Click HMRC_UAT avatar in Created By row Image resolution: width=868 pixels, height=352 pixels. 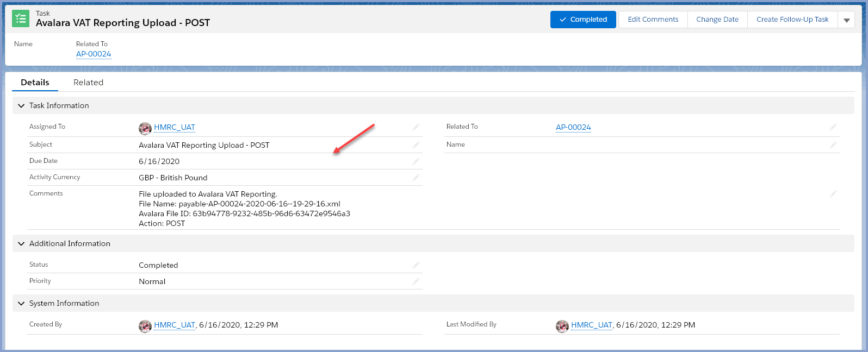click(145, 326)
